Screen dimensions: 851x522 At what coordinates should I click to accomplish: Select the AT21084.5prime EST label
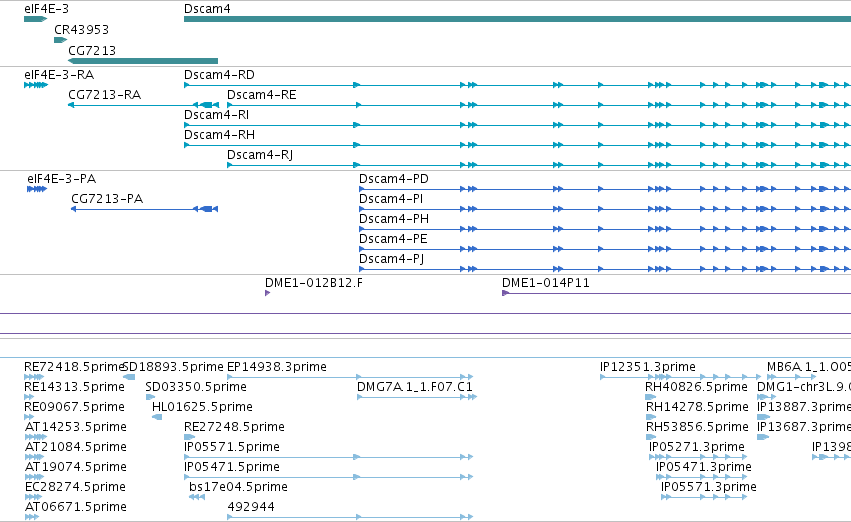pos(76,448)
